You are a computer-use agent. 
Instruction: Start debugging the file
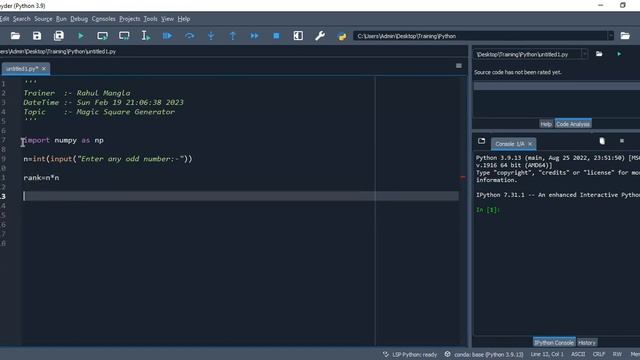coord(167,36)
